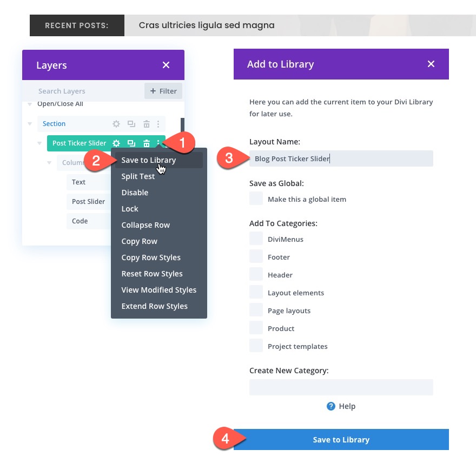Expand the Open/Close All toggle
This screenshot has width=476, height=476.
pos(30,103)
